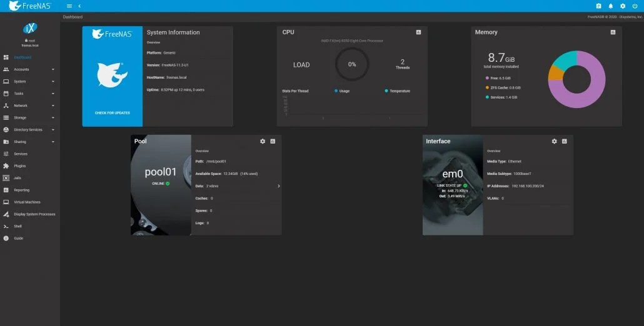The height and width of the screenshot is (326, 644).
Task: Open Pool card reports chart icon
Action: coord(273,141)
